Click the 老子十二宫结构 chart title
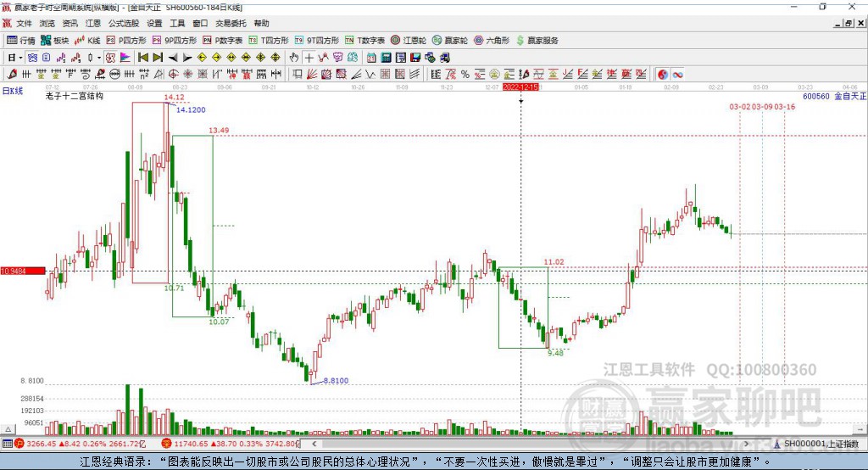Image resolution: width=868 pixels, height=470 pixels. click(x=75, y=96)
